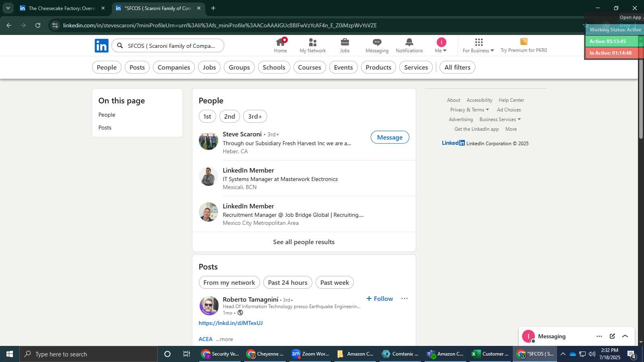Click the IT Systems Manager member photo

pyautogui.click(x=208, y=177)
